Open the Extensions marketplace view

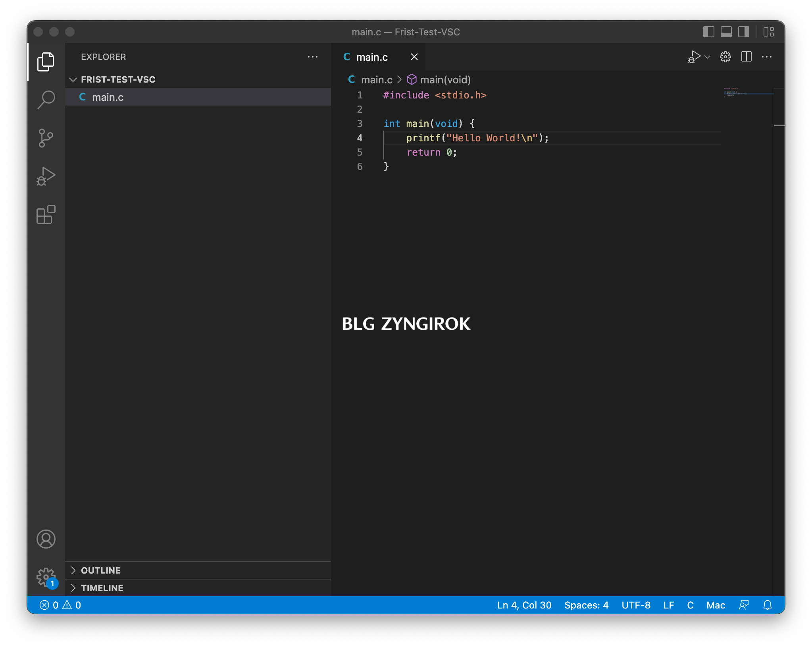click(x=46, y=215)
